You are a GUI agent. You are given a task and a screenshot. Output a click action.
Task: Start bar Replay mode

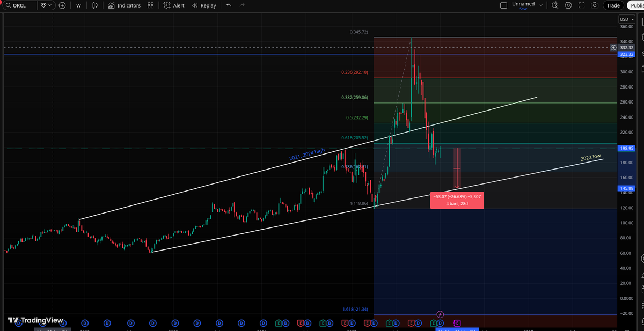[204, 5]
